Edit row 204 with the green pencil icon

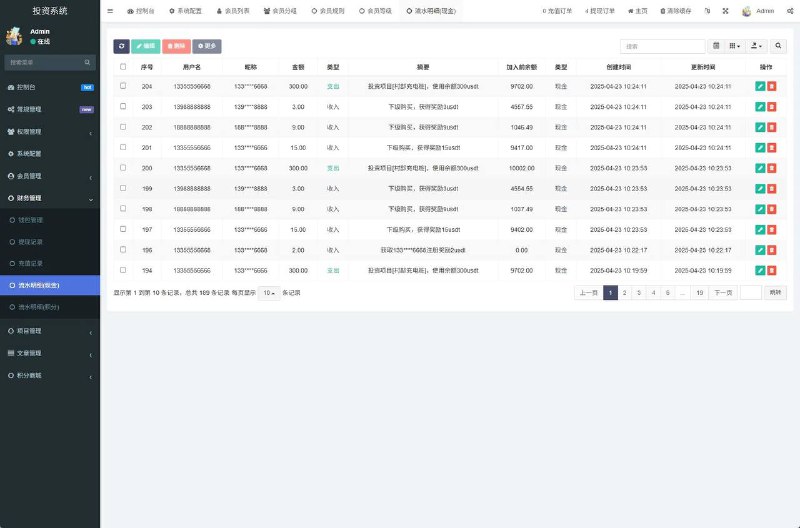(760, 86)
